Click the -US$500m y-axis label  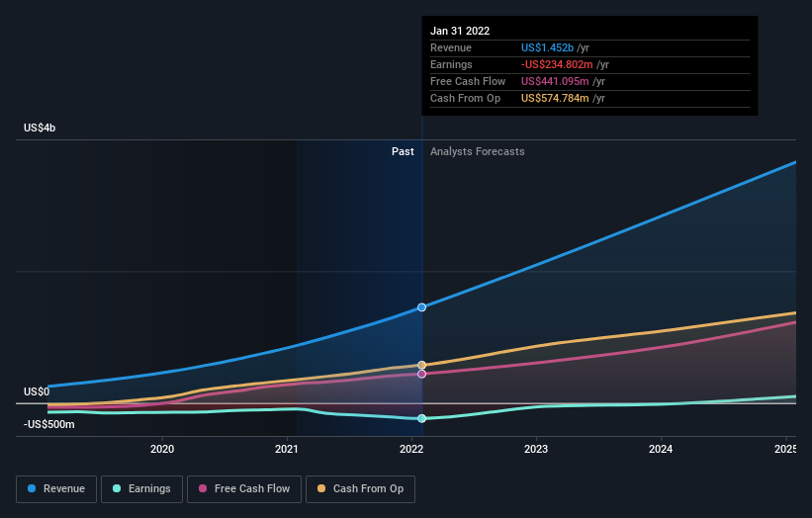tap(48, 424)
